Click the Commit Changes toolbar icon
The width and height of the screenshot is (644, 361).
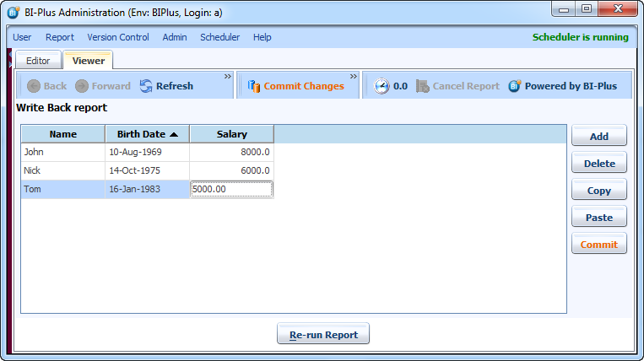pyautogui.click(x=253, y=86)
